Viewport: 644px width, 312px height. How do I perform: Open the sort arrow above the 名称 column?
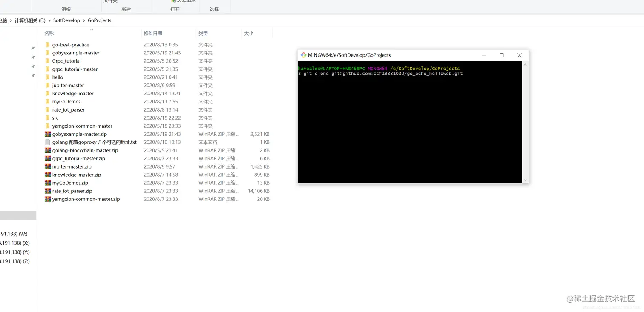pyautogui.click(x=92, y=29)
